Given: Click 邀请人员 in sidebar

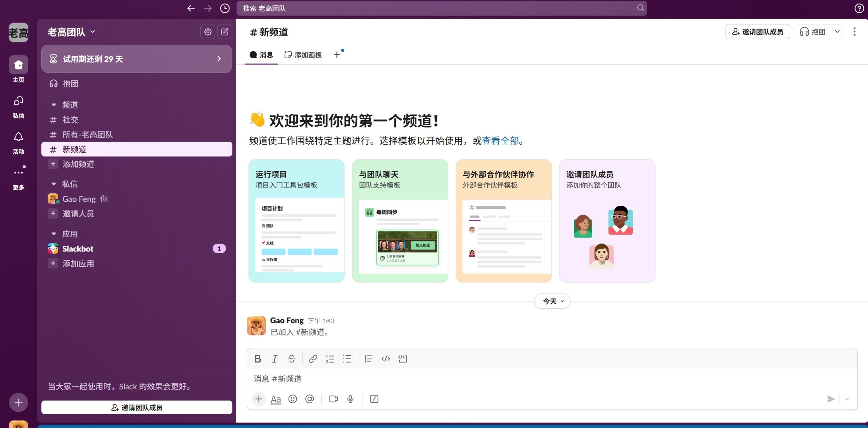Looking at the screenshot, I should [x=137, y=213].
